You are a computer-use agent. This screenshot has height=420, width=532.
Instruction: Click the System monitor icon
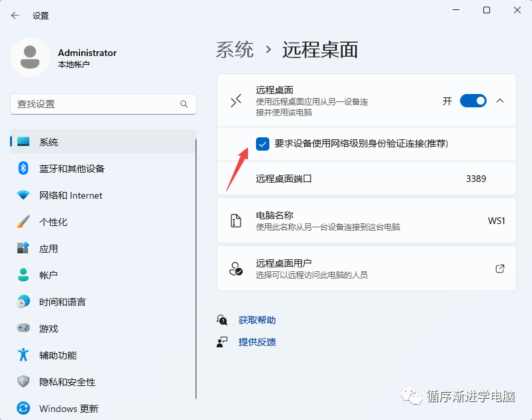pyautogui.click(x=23, y=141)
